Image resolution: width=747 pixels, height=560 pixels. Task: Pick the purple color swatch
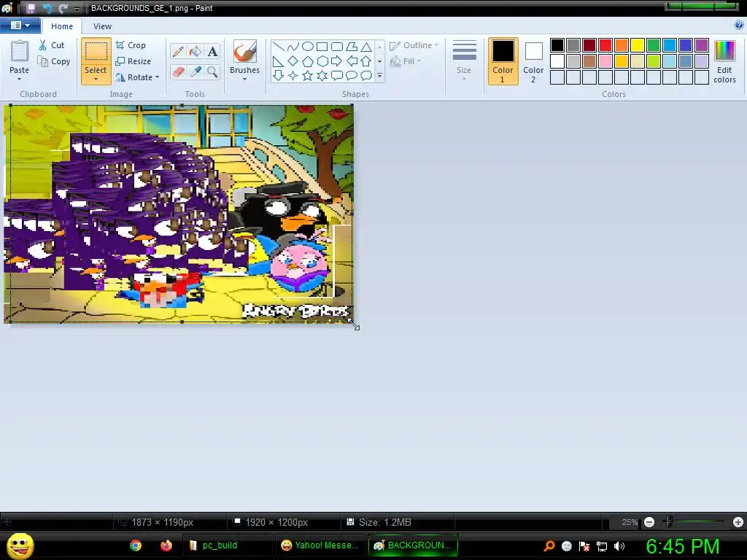[x=702, y=45]
